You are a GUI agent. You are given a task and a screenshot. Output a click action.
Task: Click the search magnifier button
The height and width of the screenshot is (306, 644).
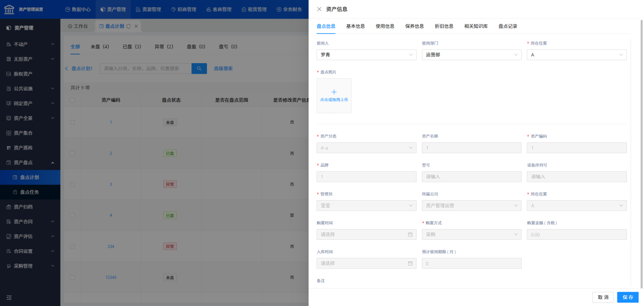tap(199, 68)
